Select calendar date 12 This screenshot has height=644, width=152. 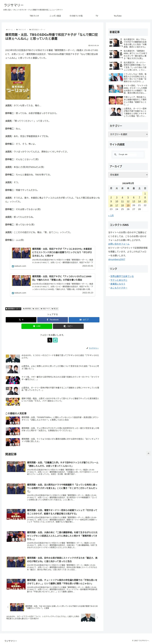(128, 201)
